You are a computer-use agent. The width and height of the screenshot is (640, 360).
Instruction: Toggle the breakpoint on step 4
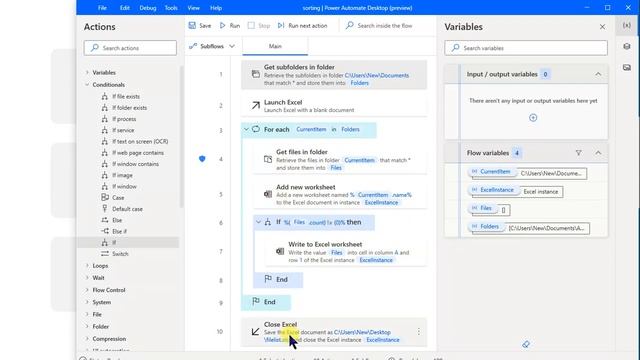202,159
